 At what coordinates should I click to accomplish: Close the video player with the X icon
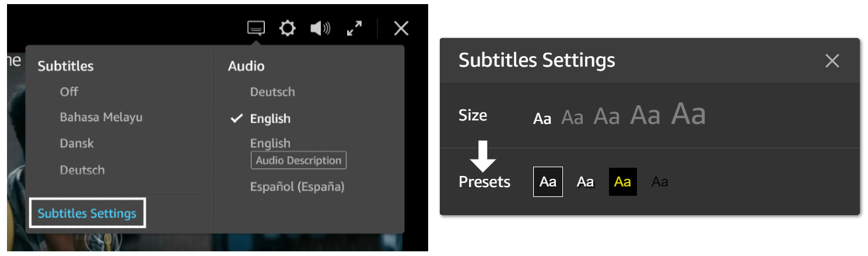pyautogui.click(x=401, y=28)
